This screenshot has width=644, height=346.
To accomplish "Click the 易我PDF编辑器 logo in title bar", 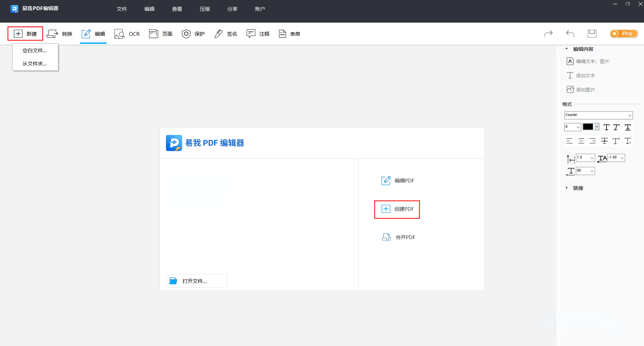I will point(14,9).
